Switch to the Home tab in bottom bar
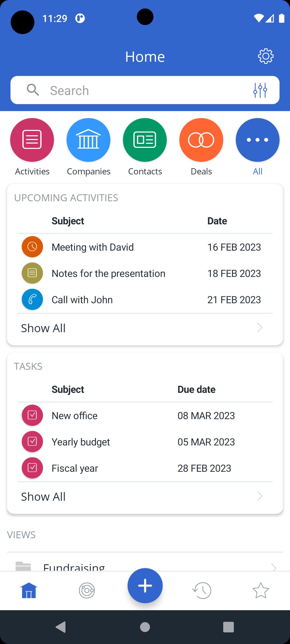The width and height of the screenshot is (290, 644). click(x=29, y=590)
